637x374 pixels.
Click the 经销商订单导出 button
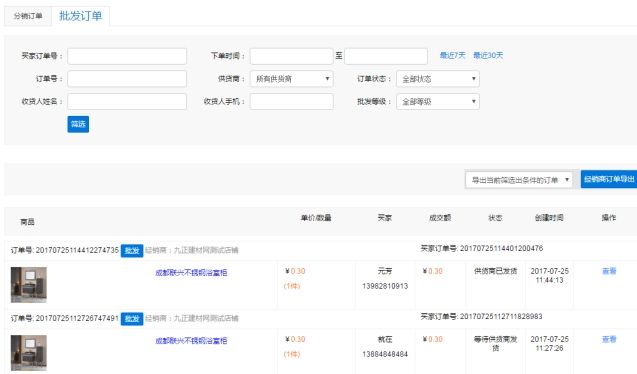(x=609, y=179)
